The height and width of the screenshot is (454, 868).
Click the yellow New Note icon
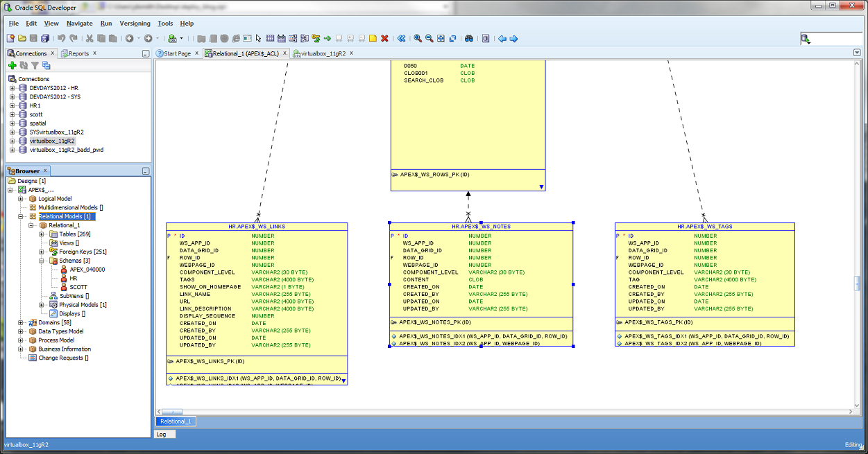[373, 38]
